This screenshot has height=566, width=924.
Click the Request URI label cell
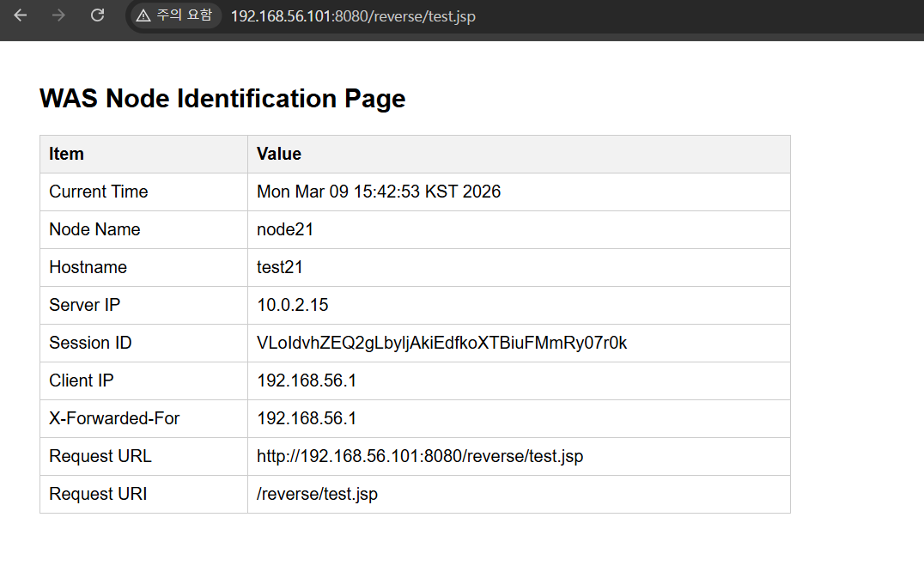coord(143,494)
